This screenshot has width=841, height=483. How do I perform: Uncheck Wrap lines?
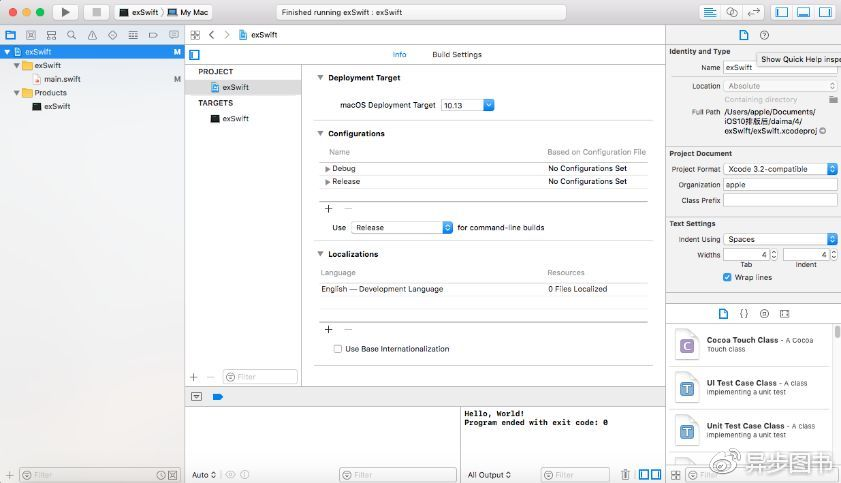(727, 277)
